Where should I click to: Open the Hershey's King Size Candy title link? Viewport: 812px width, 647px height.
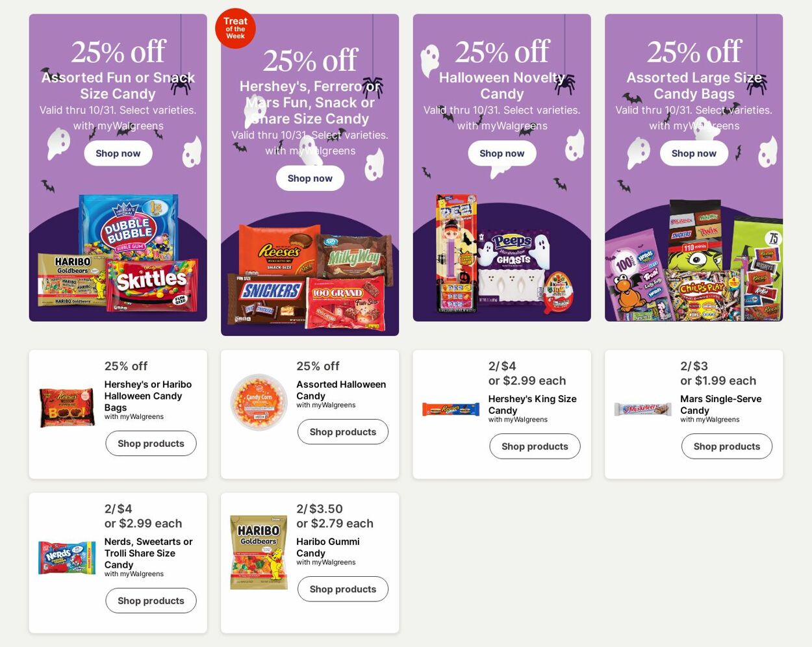(532, 405)
